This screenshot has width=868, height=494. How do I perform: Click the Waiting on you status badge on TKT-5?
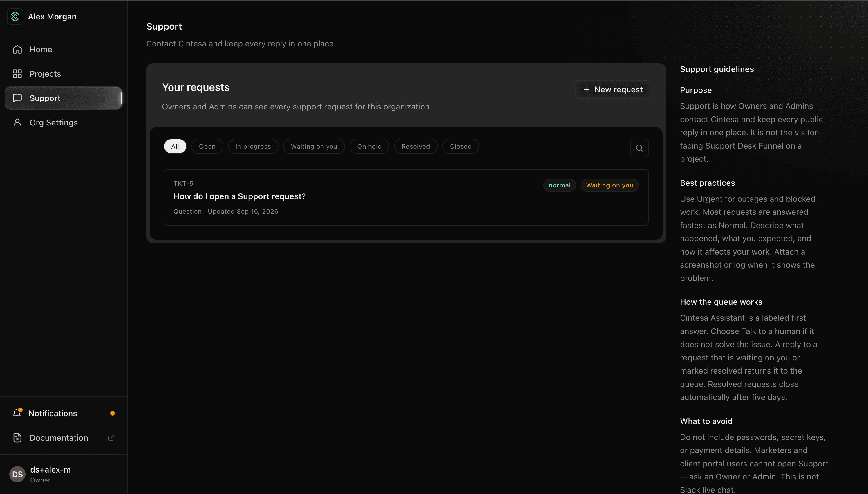(610, 185)
